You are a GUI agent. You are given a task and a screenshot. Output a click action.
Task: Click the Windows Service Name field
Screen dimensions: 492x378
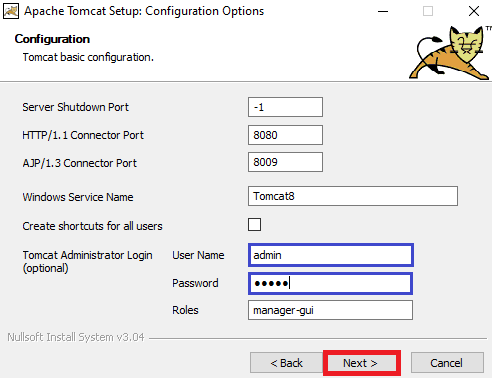[x=353, y=196]
